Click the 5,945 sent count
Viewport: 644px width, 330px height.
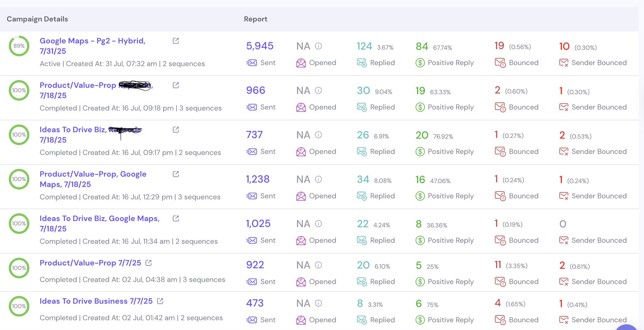[259, 46]
